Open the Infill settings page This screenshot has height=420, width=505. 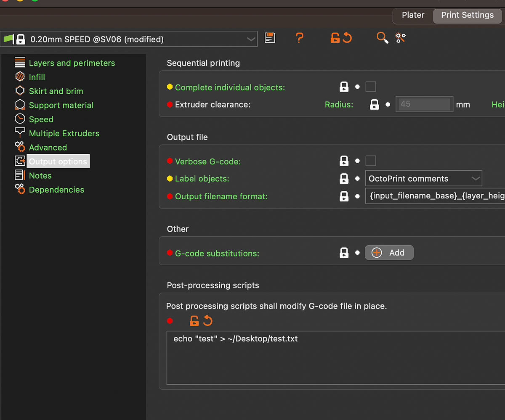coord(37,77)
